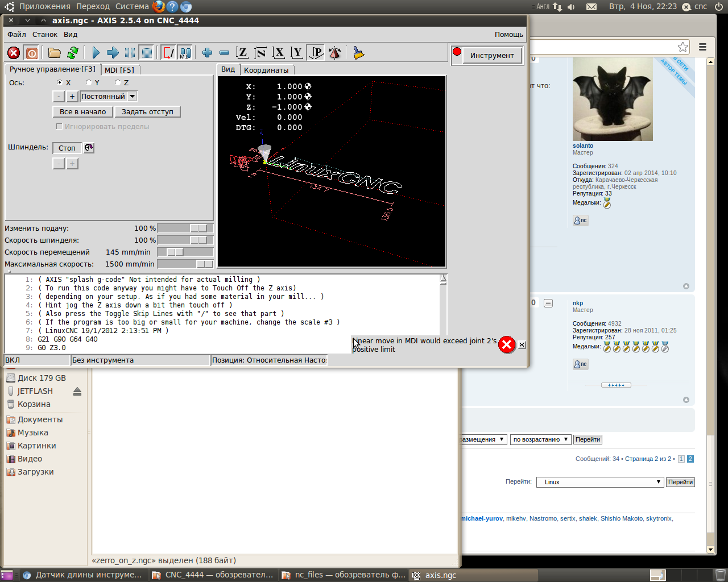The width and height of the screenshot is (728, 582).
Task: Dismiss the joint limit error notification
Action: [x=522, y=344]
